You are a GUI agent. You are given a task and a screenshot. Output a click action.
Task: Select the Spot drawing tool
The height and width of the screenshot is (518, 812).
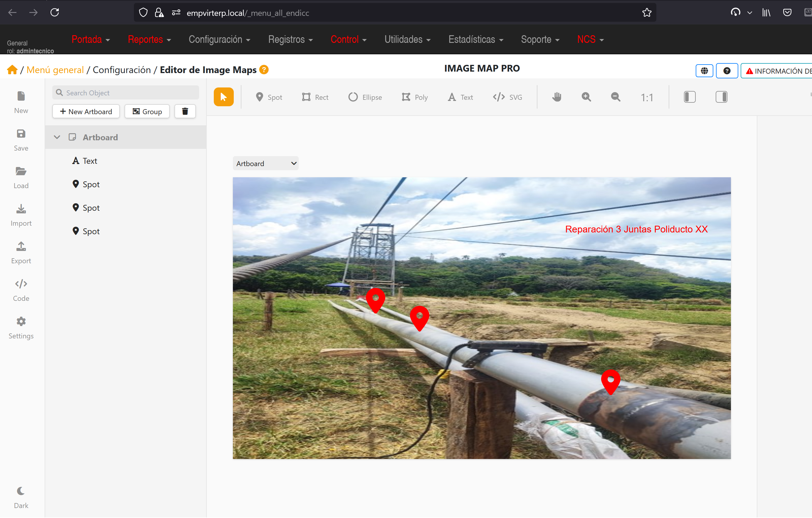pyautogui.click(x=269, y=97)
